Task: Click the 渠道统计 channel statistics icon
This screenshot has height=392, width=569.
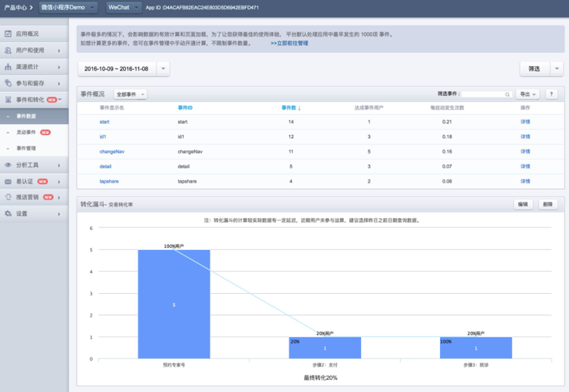Action: (x=8, y=67)
